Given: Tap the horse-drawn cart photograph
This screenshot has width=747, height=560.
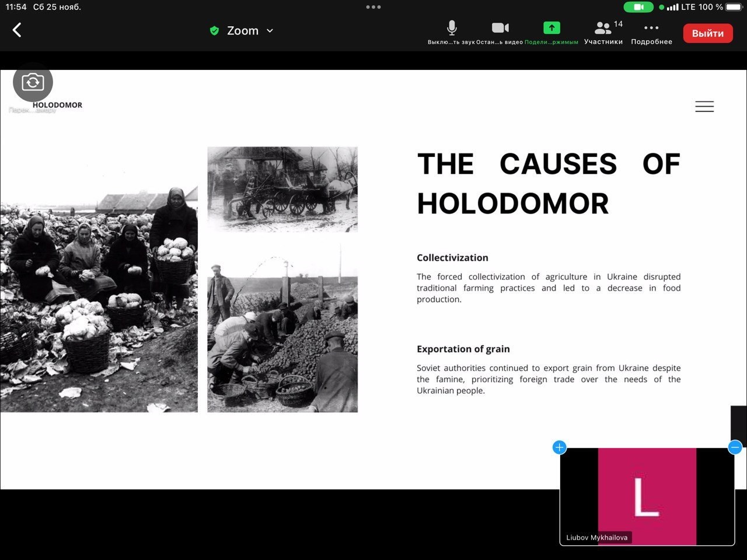Looking at the screenshot, I should click(x=282, y=190).
